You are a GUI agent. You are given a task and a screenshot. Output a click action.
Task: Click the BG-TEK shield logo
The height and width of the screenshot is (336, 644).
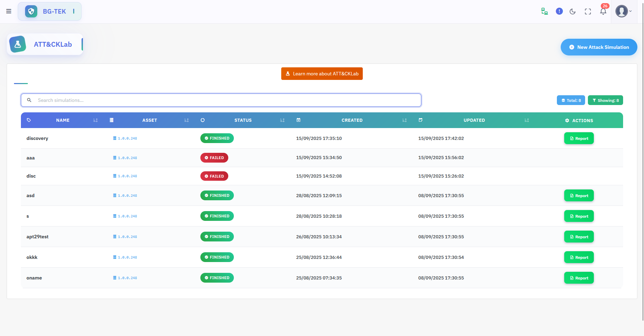point(31,12)
